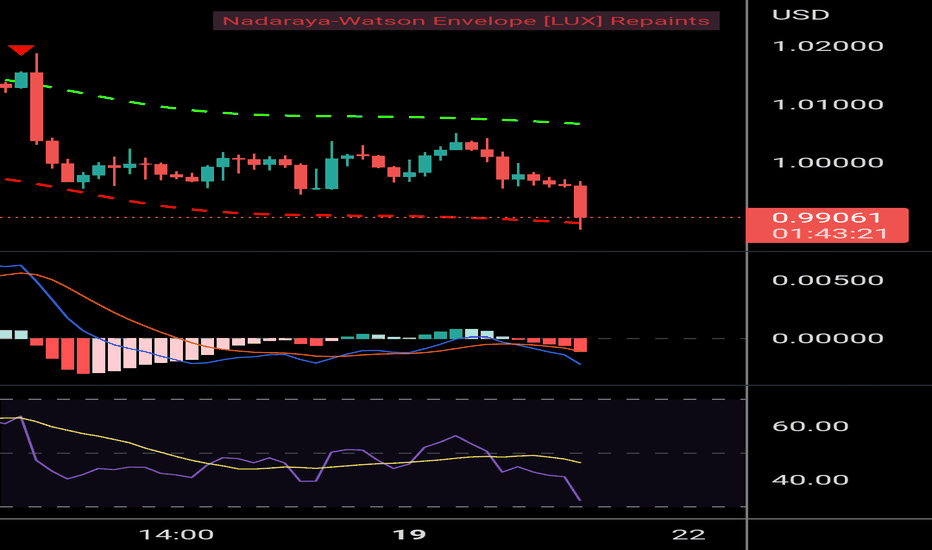Click the upper green dashed envelope line
The width and height of the screenshot is (932, 550).
(297, 115)
